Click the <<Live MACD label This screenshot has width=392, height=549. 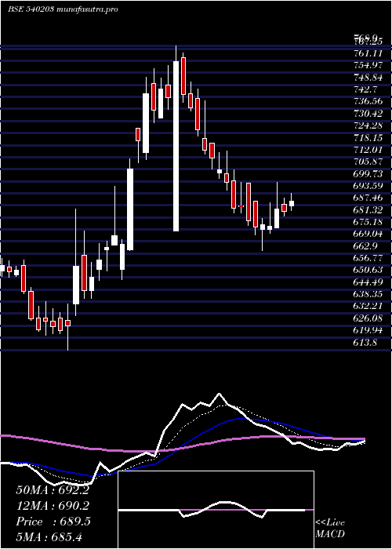330,529
